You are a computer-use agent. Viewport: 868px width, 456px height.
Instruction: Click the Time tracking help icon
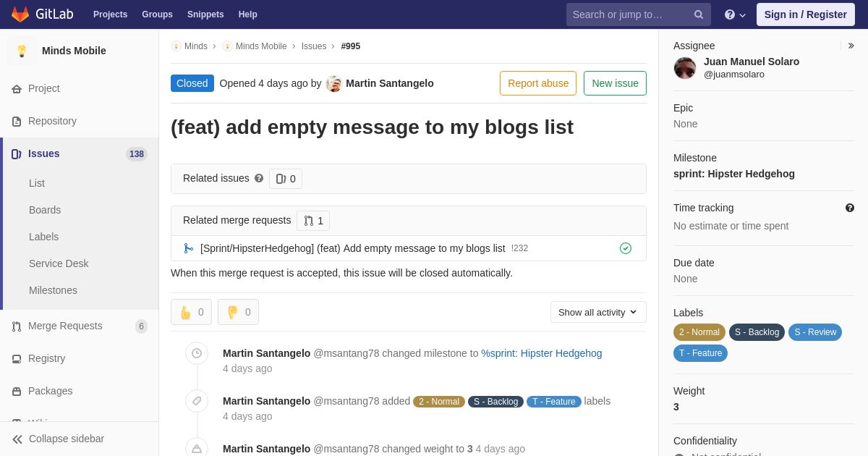point(850,208)
